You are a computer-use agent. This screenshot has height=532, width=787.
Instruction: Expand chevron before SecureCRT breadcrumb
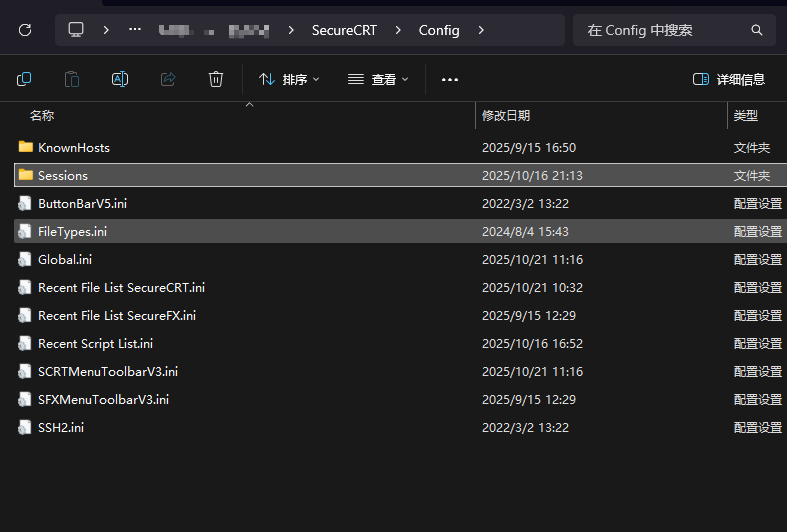click(x=291, y=30)
